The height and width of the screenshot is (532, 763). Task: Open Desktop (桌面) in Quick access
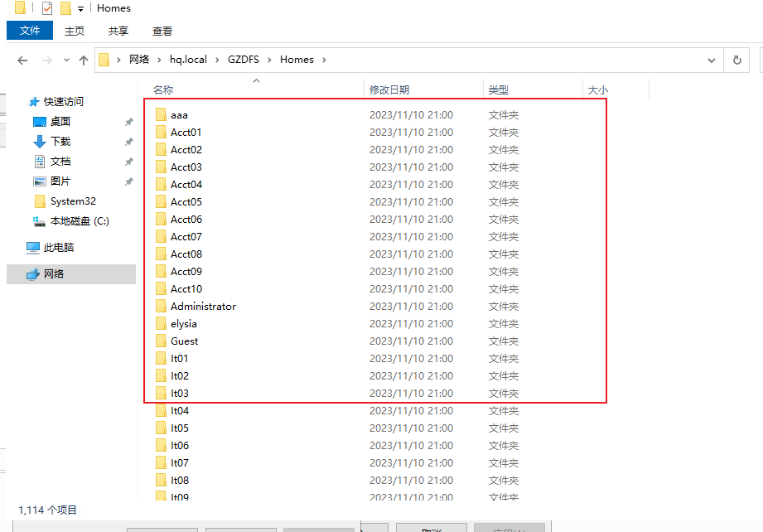coord(60,122)
